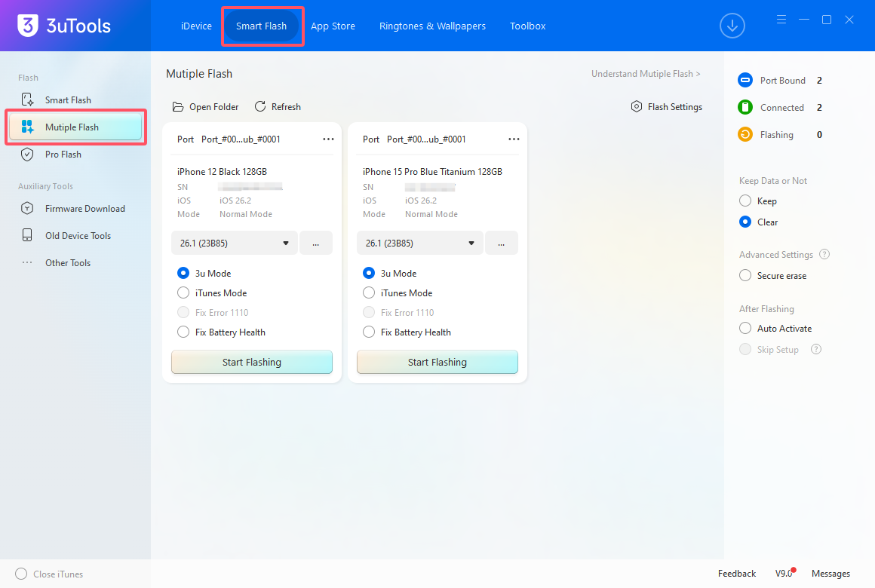Screen dimensions: 875x588
Task: Click the download arrow icon in the header
Action: tap(732, 26)
